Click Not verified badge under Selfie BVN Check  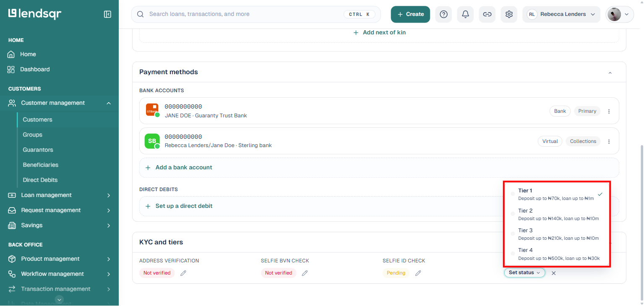coord(279,273)
